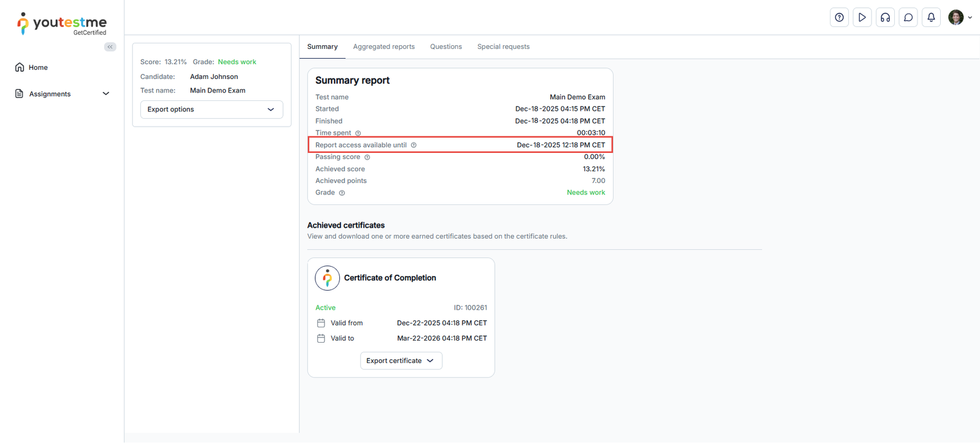Expand the Export options dropdown
Image resolution: width=980 pixels, height=443 pixels.
211,110
